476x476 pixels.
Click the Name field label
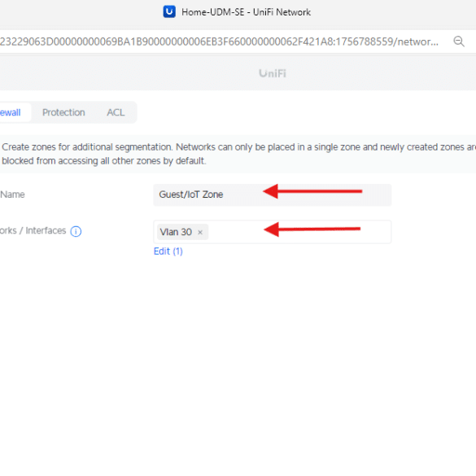tap(12, 194)
